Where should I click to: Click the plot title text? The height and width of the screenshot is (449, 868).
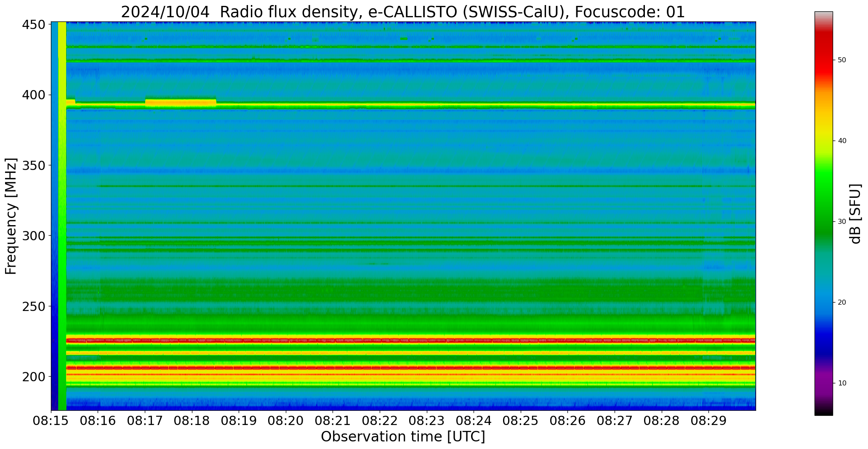(403, 12)
